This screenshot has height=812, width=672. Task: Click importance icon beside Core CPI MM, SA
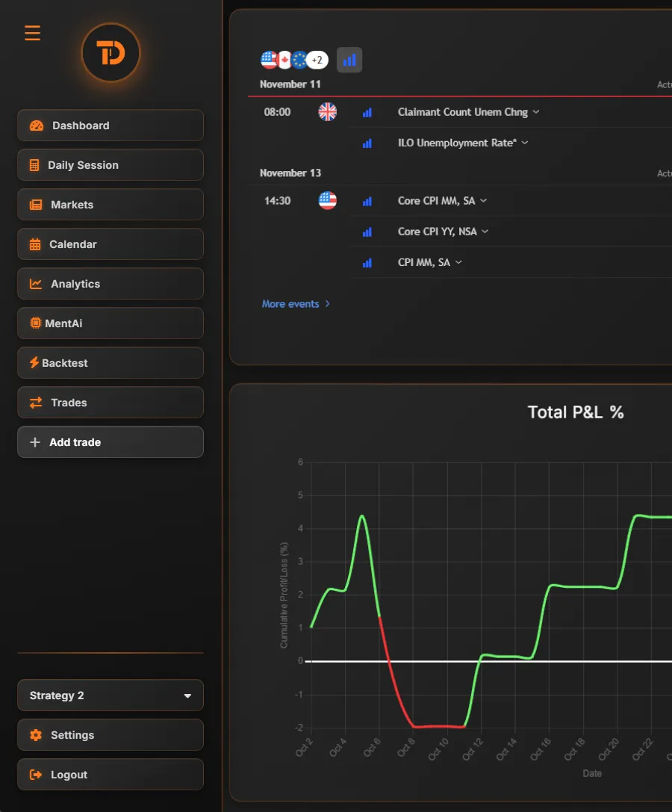(x=367, y=201)
